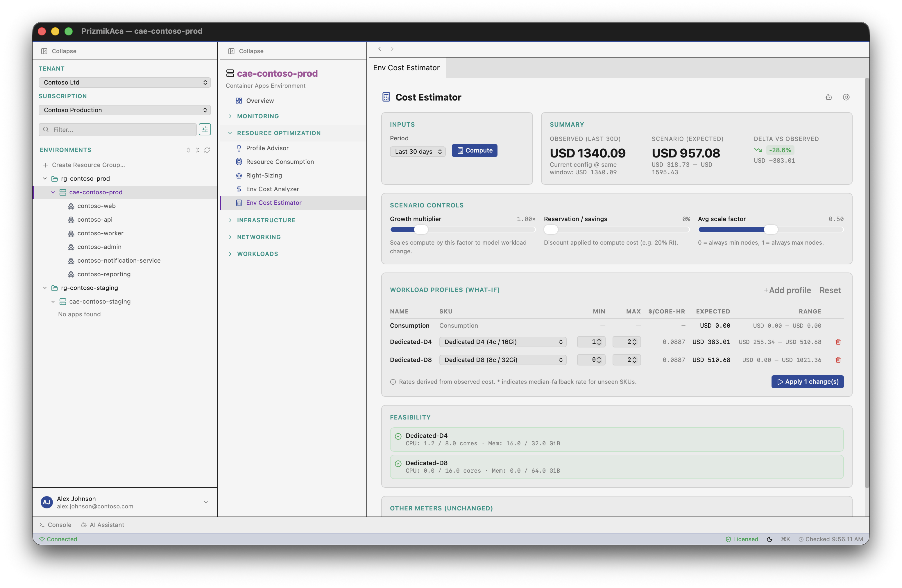Click Add profile

[x=787, y=290]
